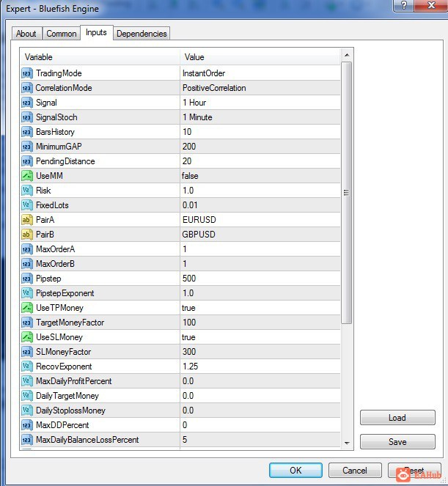The width and height of the screenshot is (448, 486).
Task: Open the Signal 1 Hour timeframe dropdown
Action: click(260, 103)
